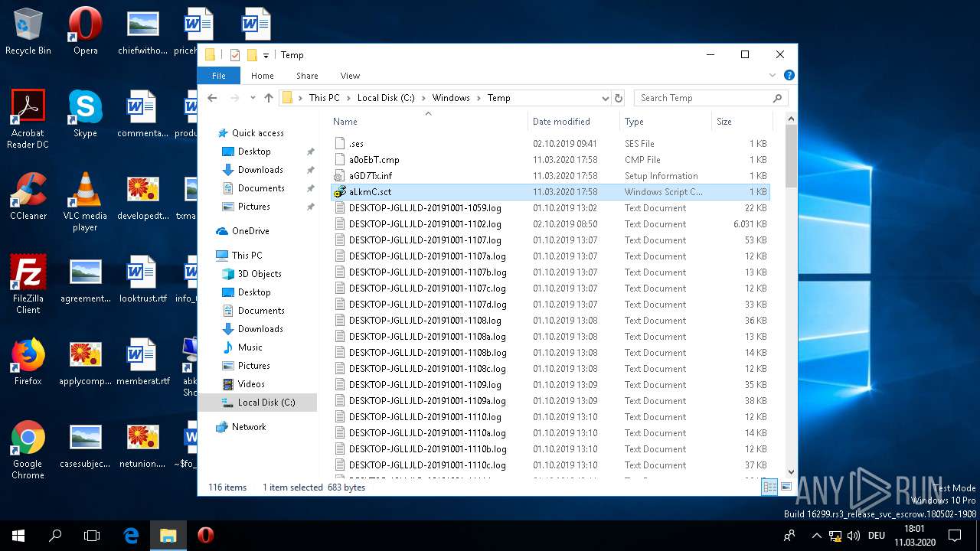Open the Opera taskbar icon
The width and height of the screenshot is (980, 551).
coord(205,536)
